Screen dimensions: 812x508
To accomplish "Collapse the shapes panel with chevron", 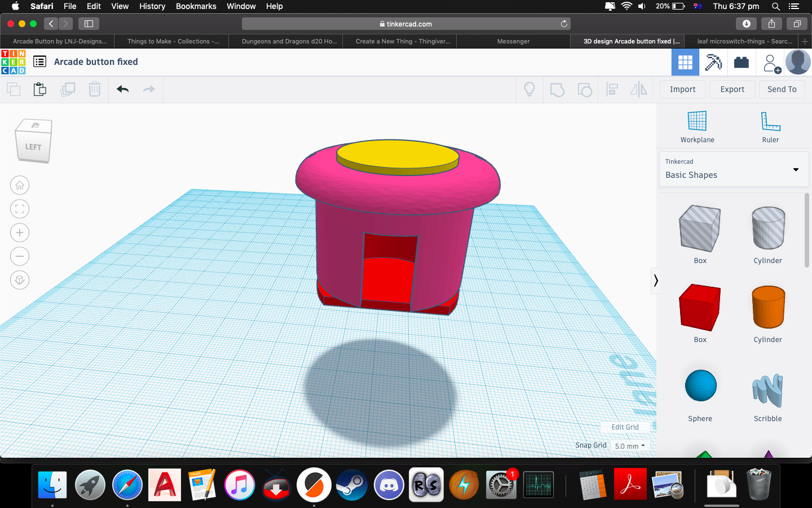I will (655, 281).
